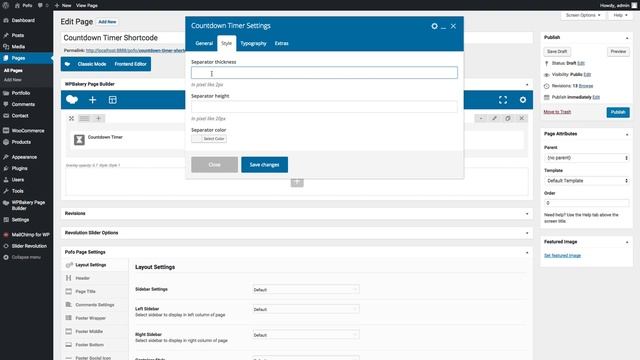
Task: Click the Save Draft button
Action: pos(557,51)
